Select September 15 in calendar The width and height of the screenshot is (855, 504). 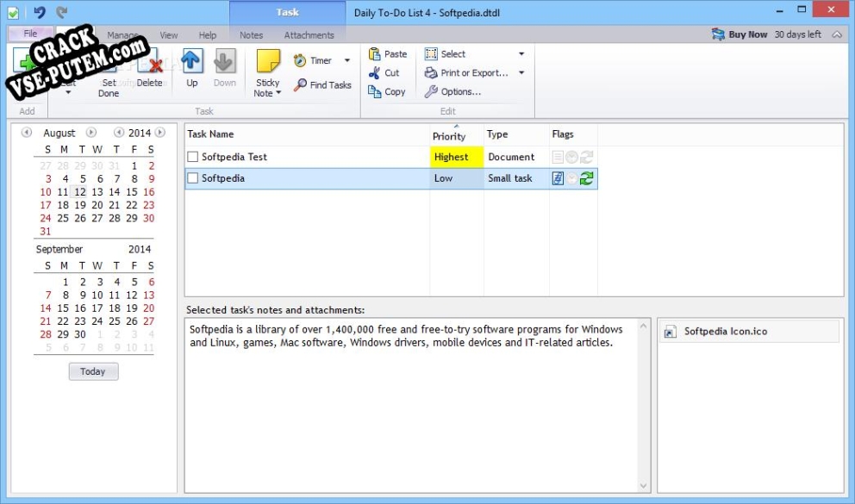[x=63, y=308]
